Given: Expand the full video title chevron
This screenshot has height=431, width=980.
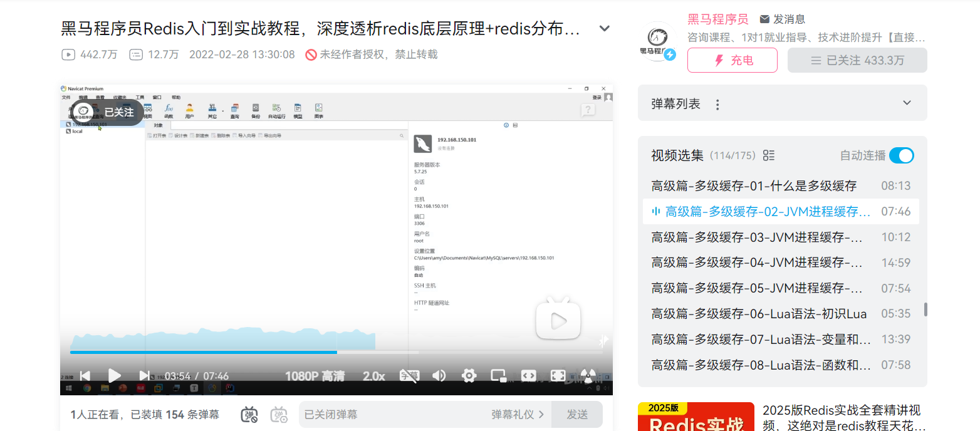Looking at the screenshot, I should [604, 29].
